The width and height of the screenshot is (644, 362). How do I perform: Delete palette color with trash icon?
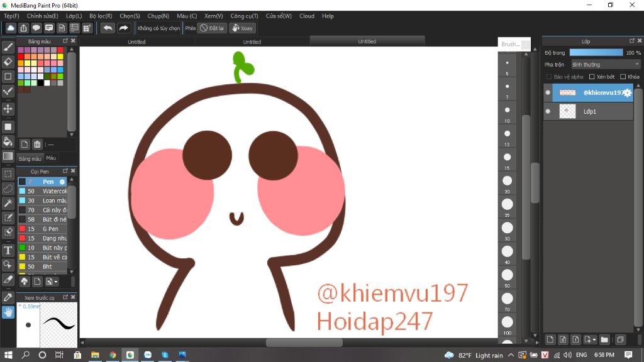pos(37,145)
